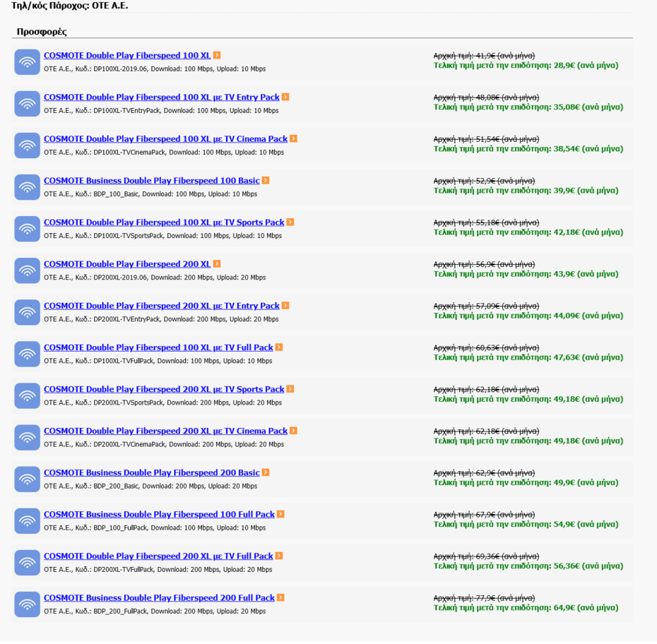657x644 pixels.
Task: Click orange arrow next to Fiberspeed 100 XL
Action: click(x=217, y=55)
